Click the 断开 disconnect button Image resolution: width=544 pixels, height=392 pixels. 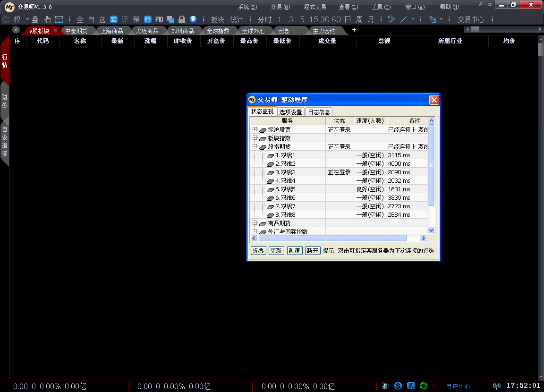click(x=312, y=250)
